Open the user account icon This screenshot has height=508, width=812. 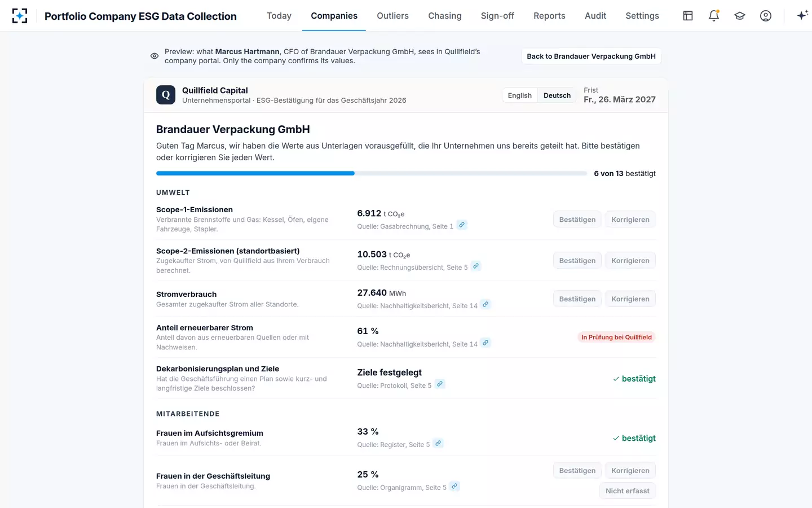coord(766,16)
